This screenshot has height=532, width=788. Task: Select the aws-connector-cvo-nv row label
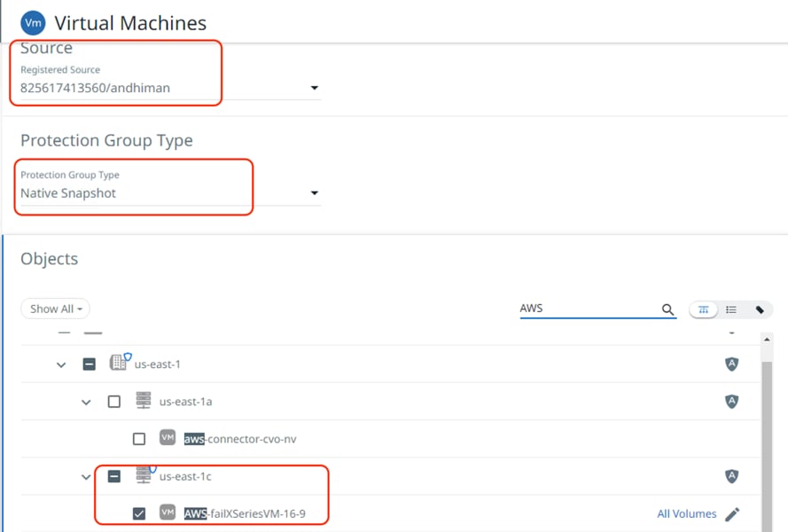click(x=240, y=439)
